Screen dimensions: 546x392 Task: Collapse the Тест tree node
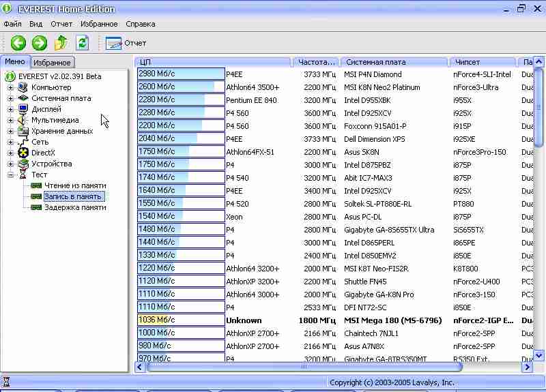(x=10, y=175)
